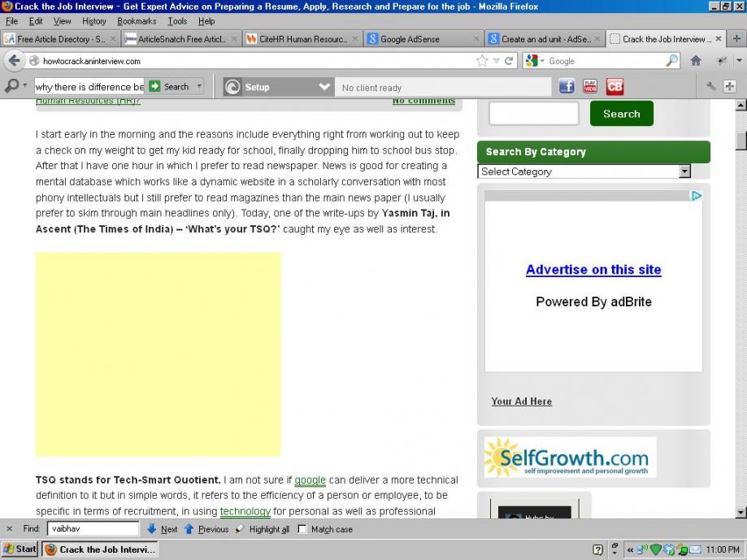
Task: Bookmark this page with the star icon
Action: (x=482, y=61)
